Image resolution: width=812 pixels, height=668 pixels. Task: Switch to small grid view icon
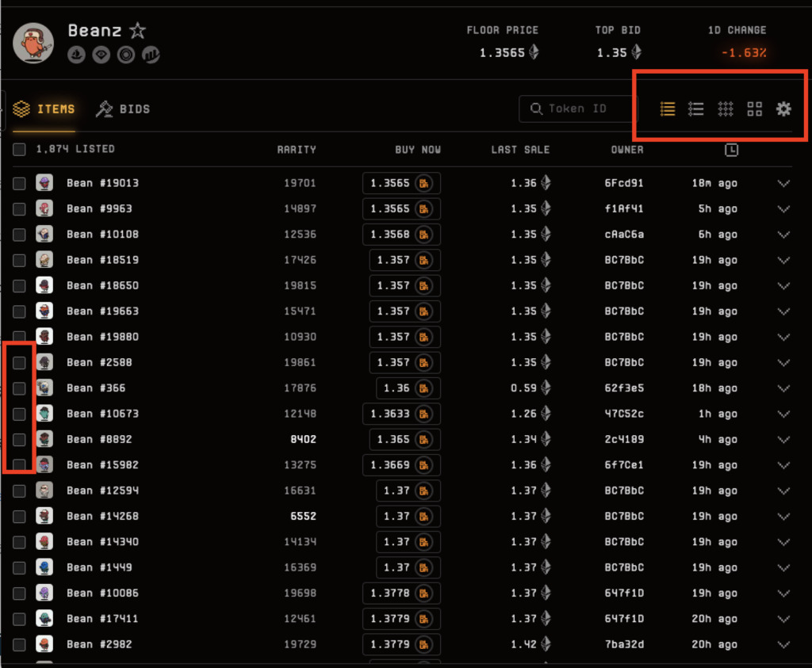(725, 109)
